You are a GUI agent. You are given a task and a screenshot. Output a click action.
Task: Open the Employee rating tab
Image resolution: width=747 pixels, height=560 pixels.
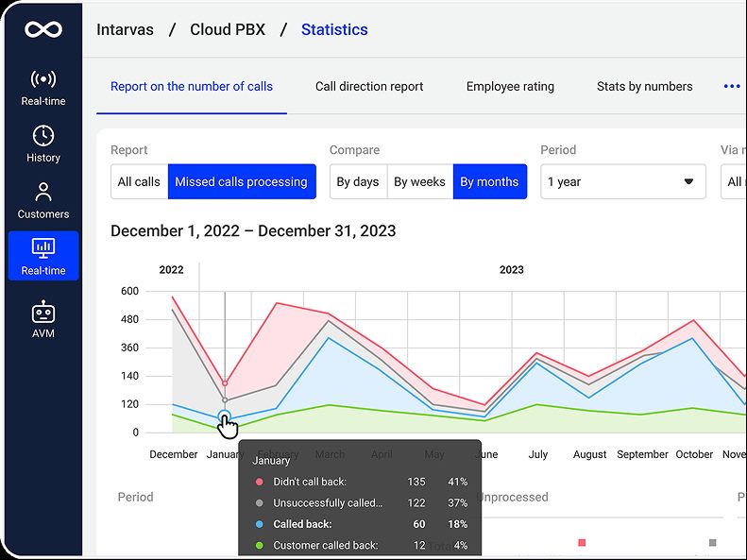click(x=510, y=87)
